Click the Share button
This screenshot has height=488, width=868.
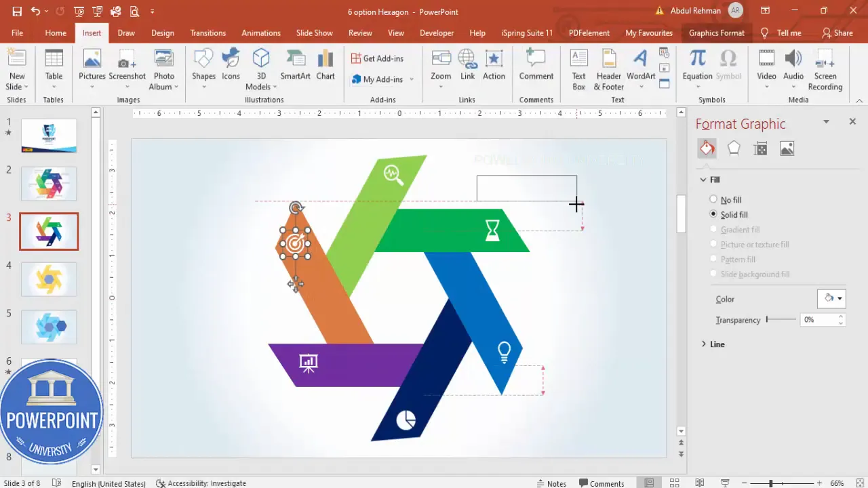click(x=837, y=33)
